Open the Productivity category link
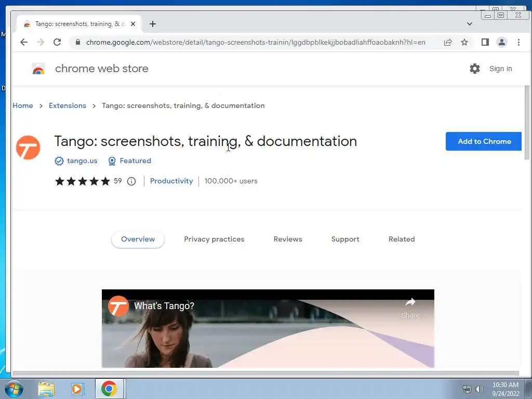Screen dimensions: 532x399 point(171,181)
